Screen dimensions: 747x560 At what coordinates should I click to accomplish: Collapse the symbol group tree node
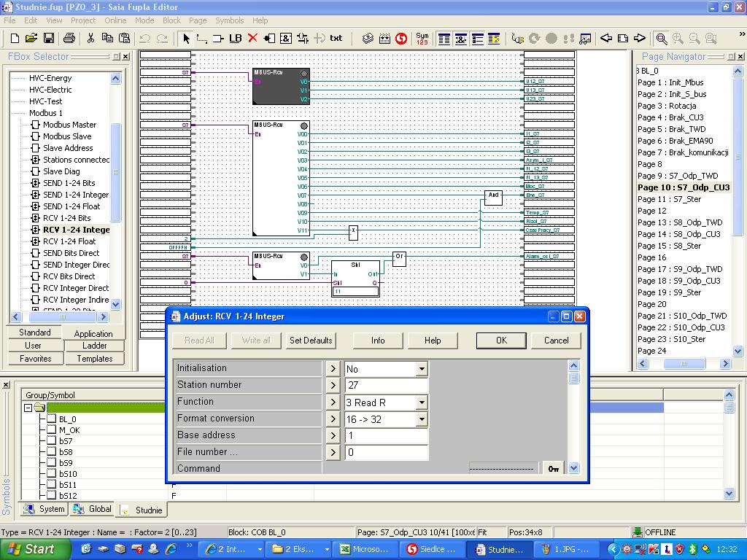pos(28,408)
